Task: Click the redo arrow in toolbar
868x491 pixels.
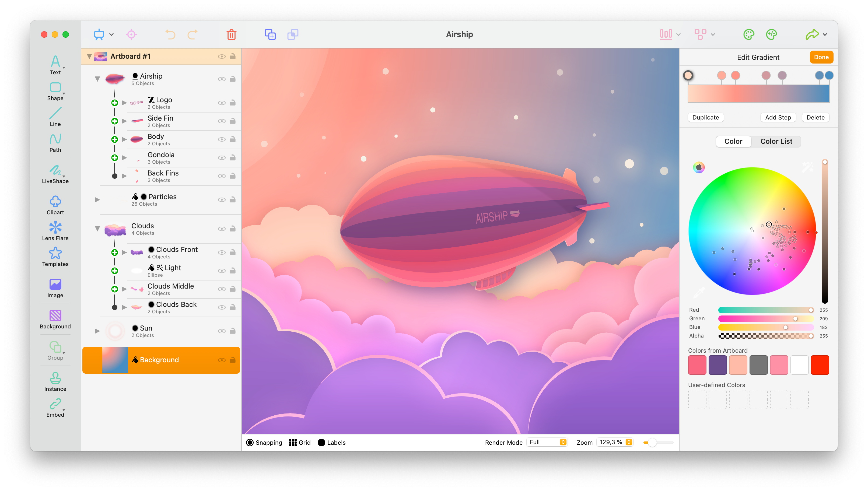Action: [192, 34]
